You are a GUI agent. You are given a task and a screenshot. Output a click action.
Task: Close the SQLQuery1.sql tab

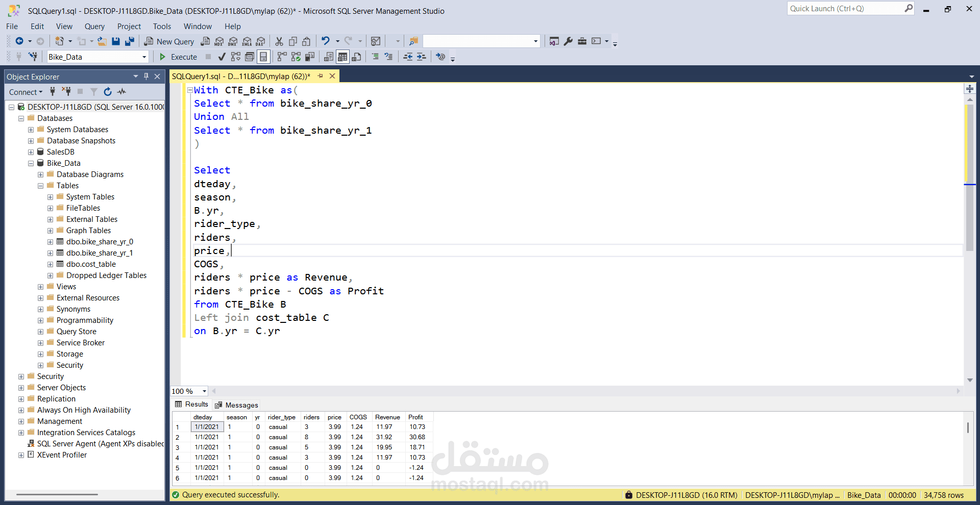(332, 76)
